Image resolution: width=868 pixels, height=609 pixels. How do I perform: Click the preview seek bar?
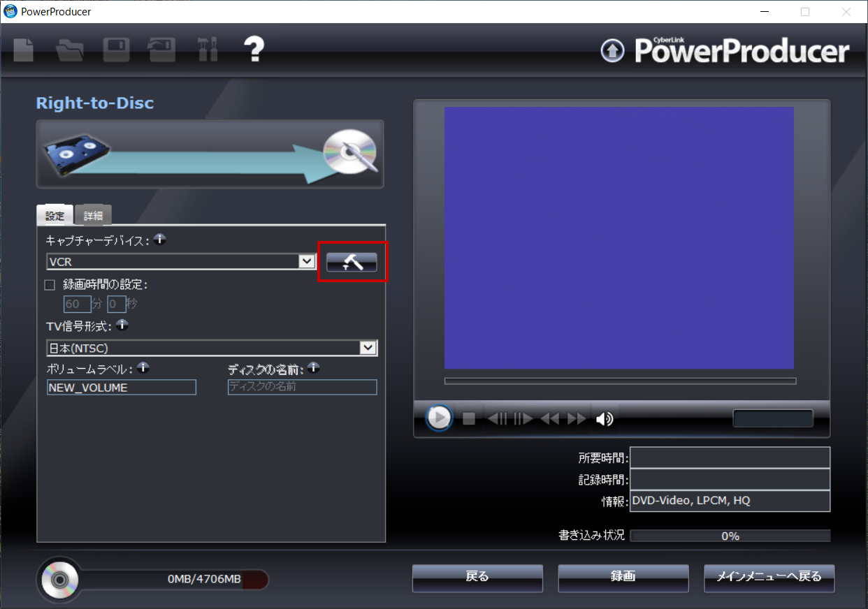(x=621, y=381)
